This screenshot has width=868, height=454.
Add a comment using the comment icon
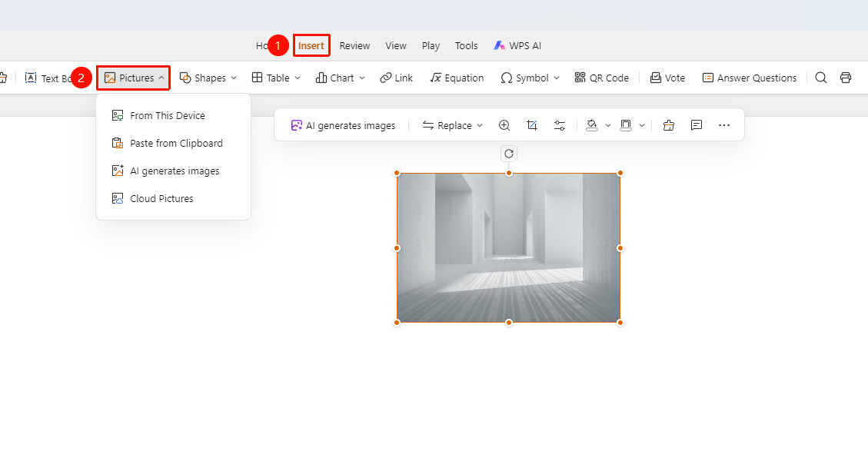pyautogui.click(x=697, y=125)
